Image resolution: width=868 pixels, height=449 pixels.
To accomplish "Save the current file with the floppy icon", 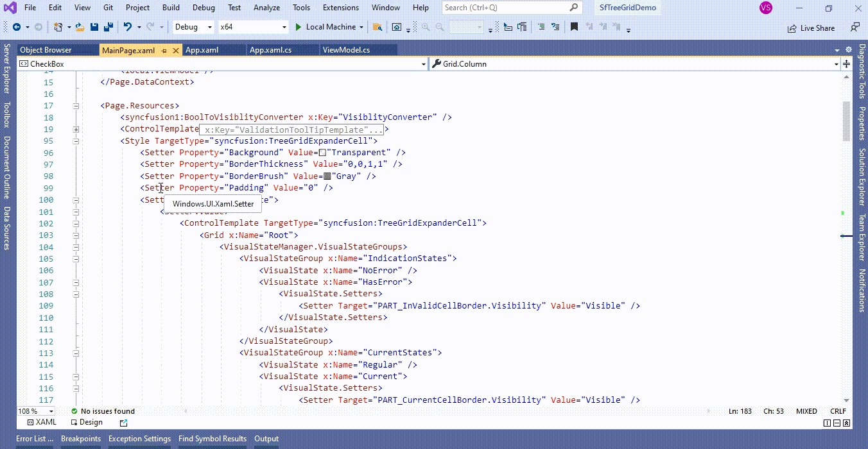I will pyautogui.click(x=94, y=27).
